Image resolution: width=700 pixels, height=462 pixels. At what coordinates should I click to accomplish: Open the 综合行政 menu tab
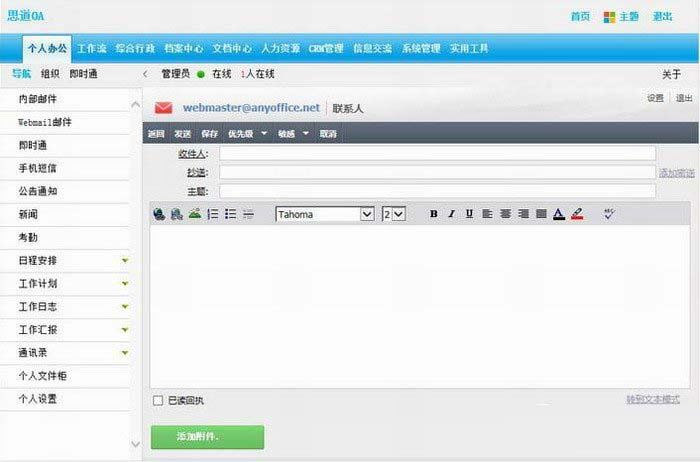[135, 48]
